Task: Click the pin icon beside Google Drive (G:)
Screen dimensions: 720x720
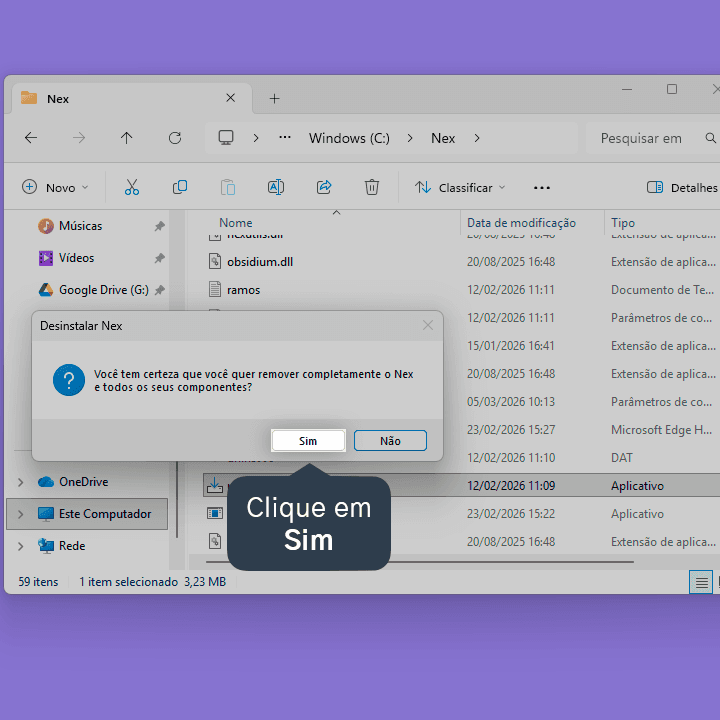Action: (159, 290)
